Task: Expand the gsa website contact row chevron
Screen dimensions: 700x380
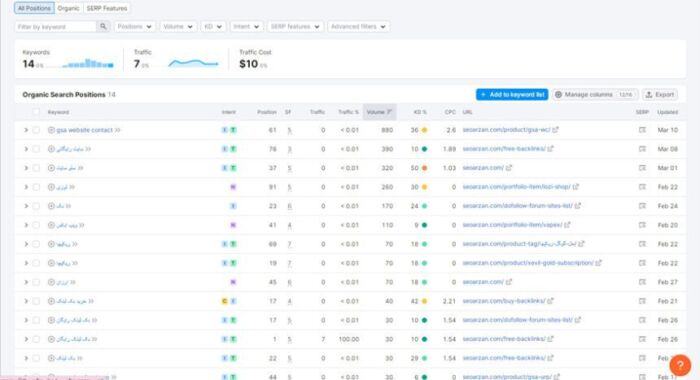Action: (26, 130)
